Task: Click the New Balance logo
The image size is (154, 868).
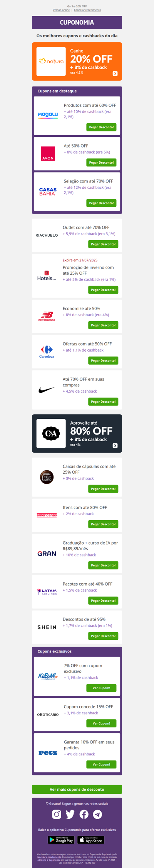Action: (47, 316)
